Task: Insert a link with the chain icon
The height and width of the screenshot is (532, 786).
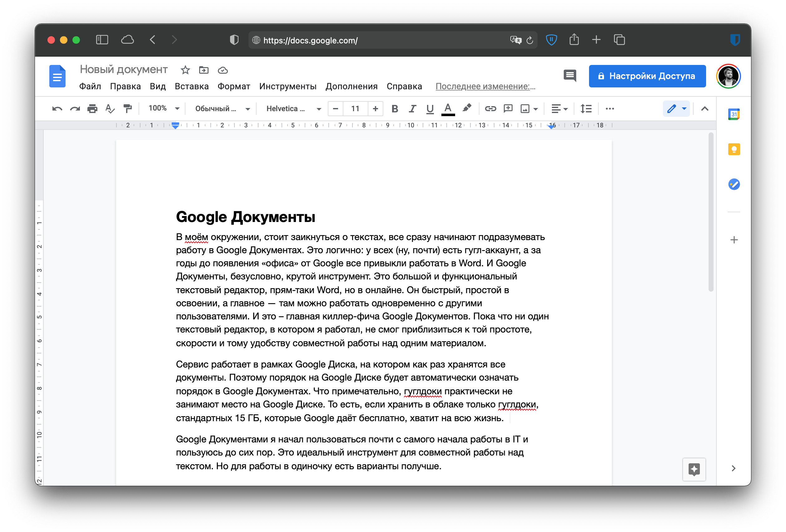Action: coord(490,109)
